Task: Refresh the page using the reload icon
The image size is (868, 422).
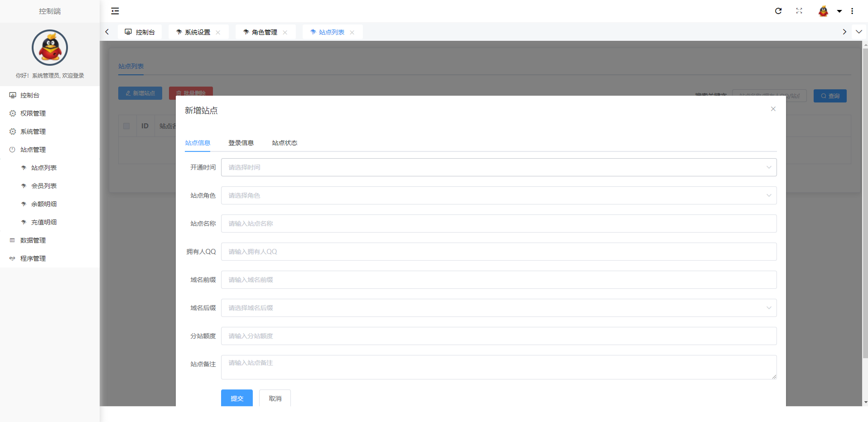Action: [x=778, y=11]
